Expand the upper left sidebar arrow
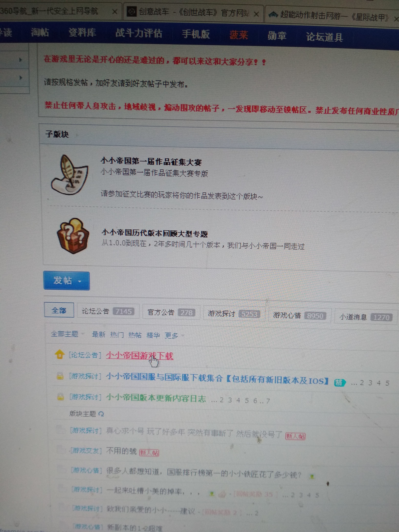The image size is (399, 532). pos(21,60)
